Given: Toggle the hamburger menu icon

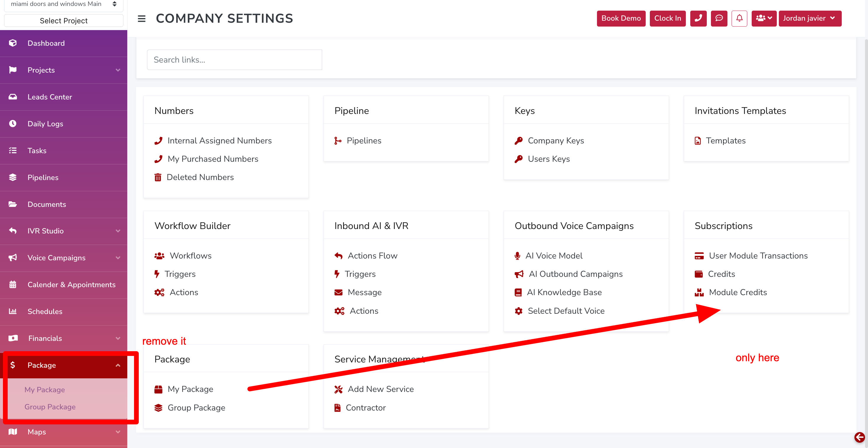Looking at the screenshot, I should pyautogui.click(x=141, y=19).
